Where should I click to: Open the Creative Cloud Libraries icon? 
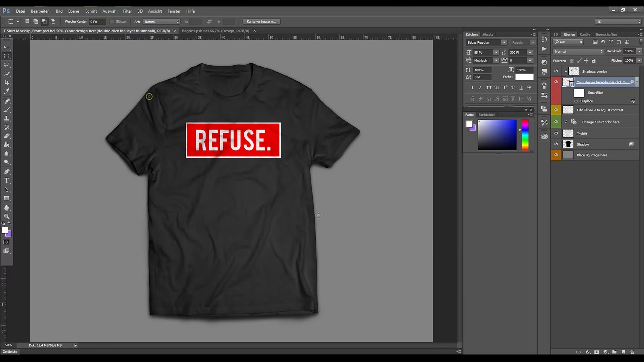[544, 136]
